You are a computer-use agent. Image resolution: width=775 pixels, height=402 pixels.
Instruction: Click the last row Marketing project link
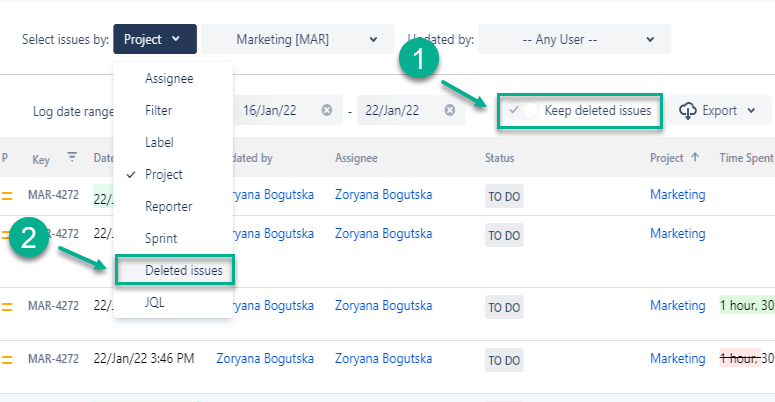click(677, 358)
